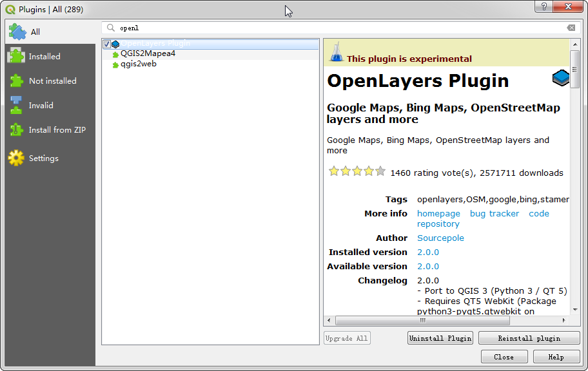The width and height of the screenshot is (588, 371).
Task: Open the All plugins tab
Action: 50,32
